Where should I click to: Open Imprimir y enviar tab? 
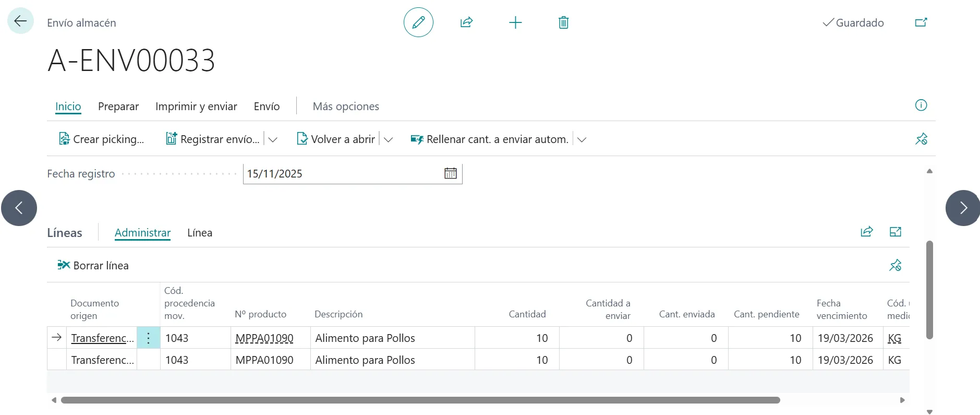[x=196, y=106]
